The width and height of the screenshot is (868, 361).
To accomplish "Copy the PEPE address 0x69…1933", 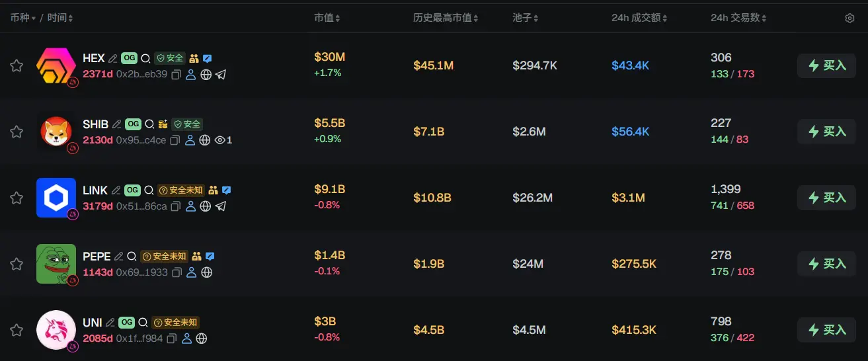I will click(x=177, y=272).
